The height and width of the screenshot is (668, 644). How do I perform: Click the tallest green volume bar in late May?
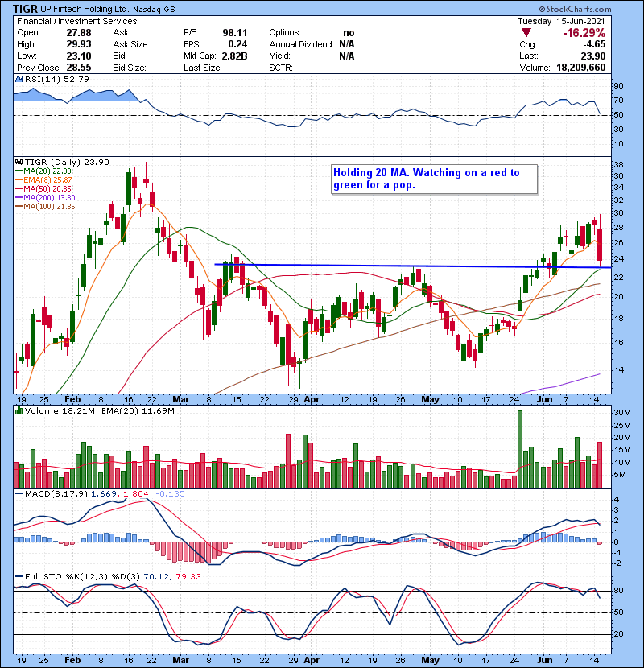tap(520, 449)
